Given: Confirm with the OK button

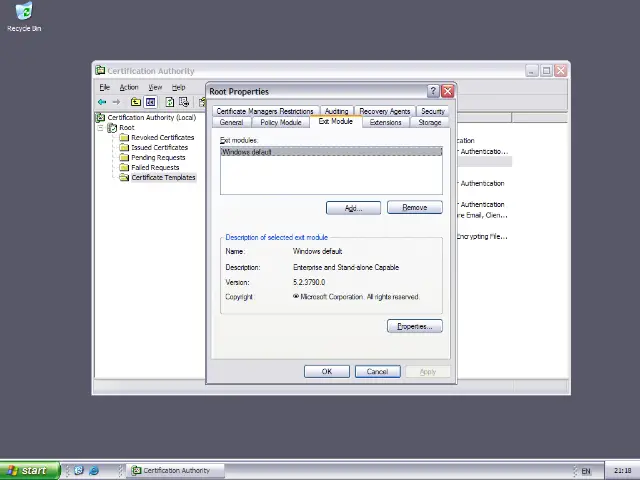Looking at the screenshot, I should 327,371.
